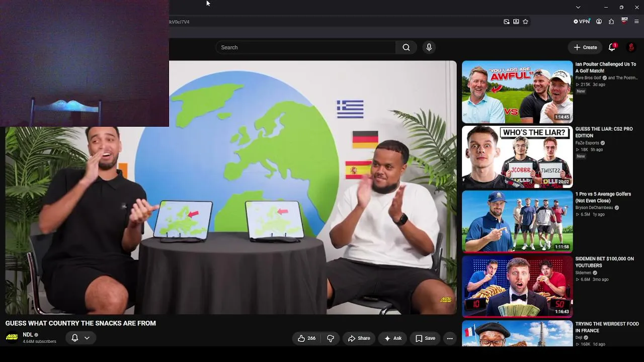Visit the Fore Bros Golf channel
644x362 pixels.
pyautogui.click(x=588, y=78)
